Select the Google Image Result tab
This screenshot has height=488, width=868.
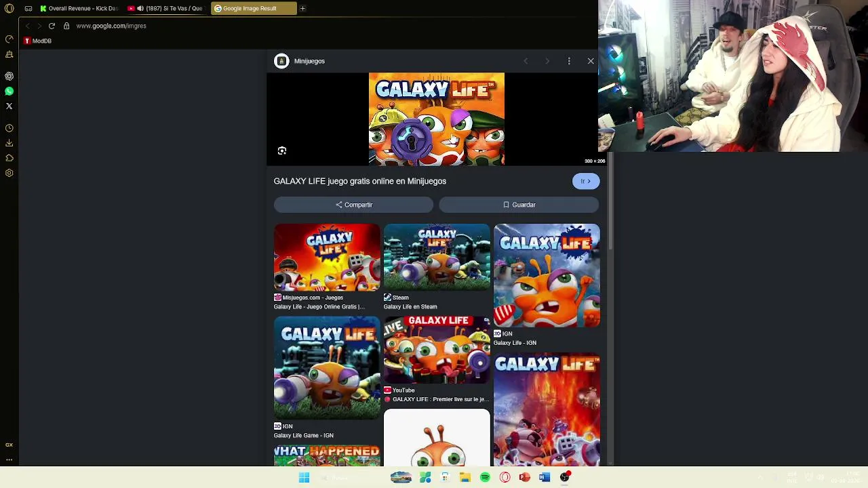pyautogui.click(x=254, y=8)
